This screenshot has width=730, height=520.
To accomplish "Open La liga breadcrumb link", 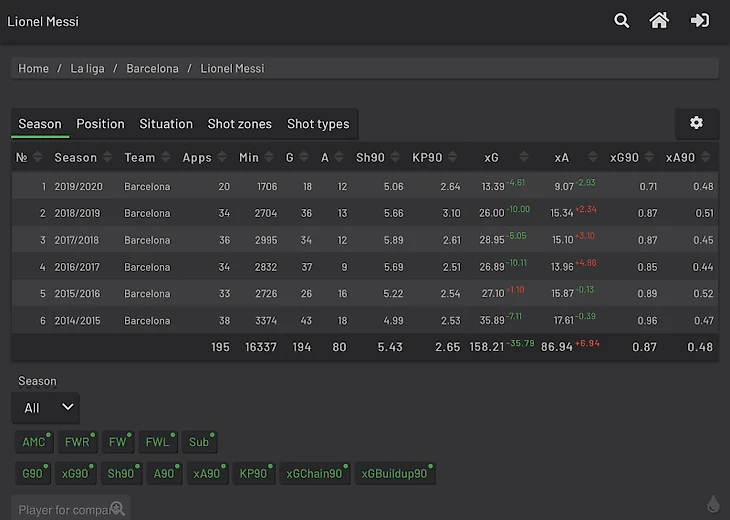I will (x=87, y=69).
